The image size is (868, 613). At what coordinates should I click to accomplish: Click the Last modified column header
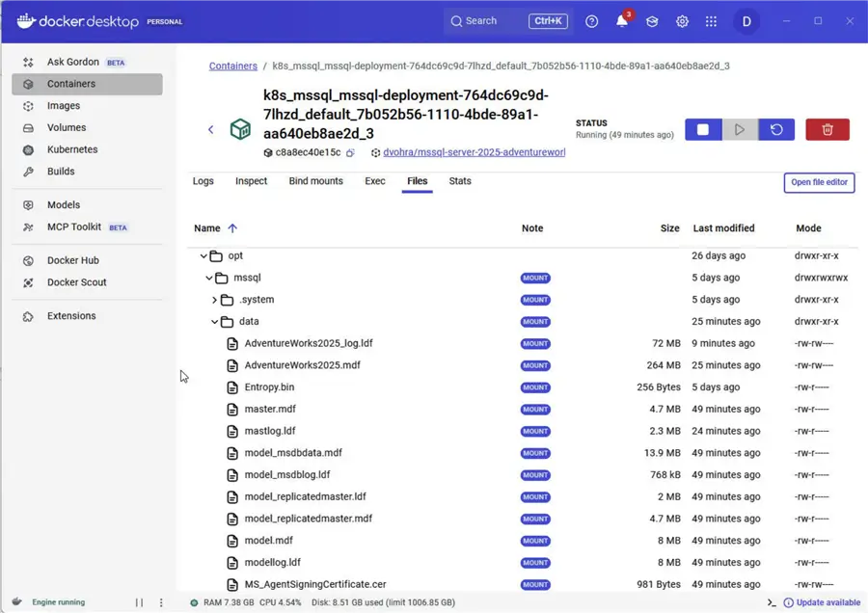click(x=723, y=227)
